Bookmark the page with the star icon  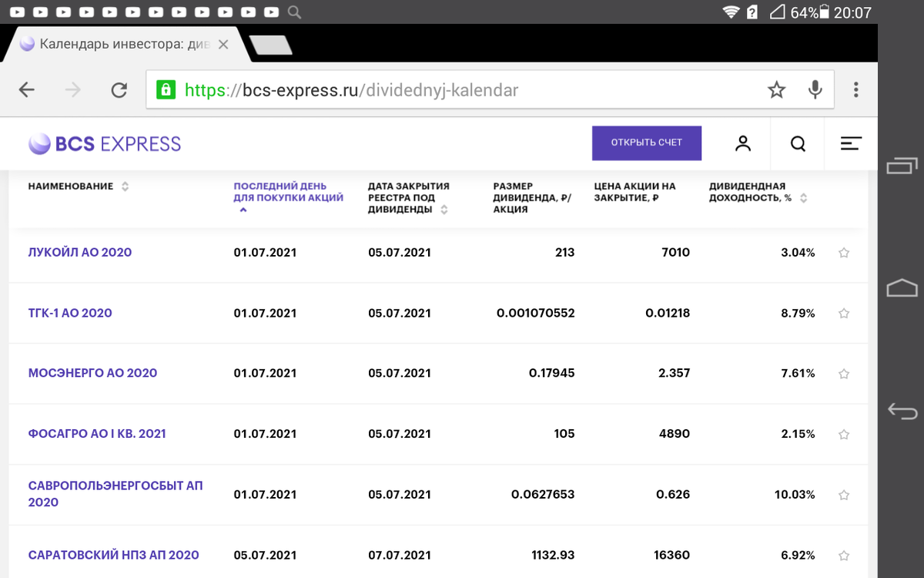coord(776,90)
